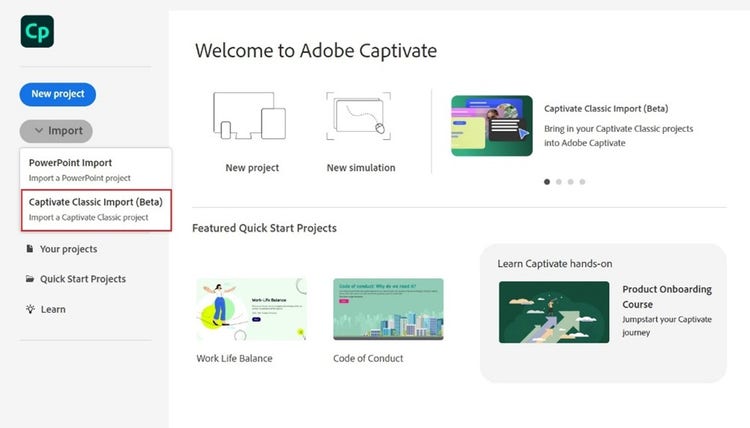The image size is (750, 428).
Task: Select PowerPoint Import menu option
Action: pos(96,169)
